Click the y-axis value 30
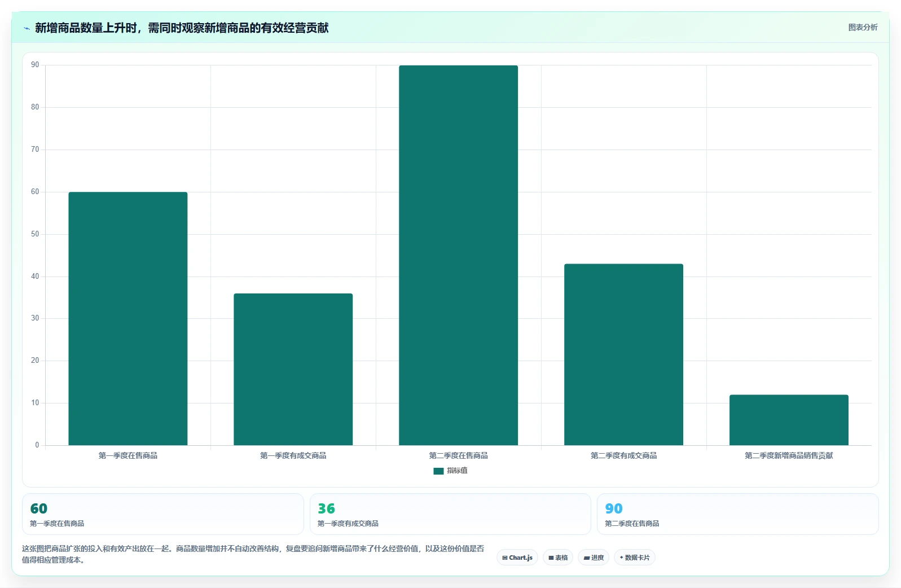 click(35, 318)
